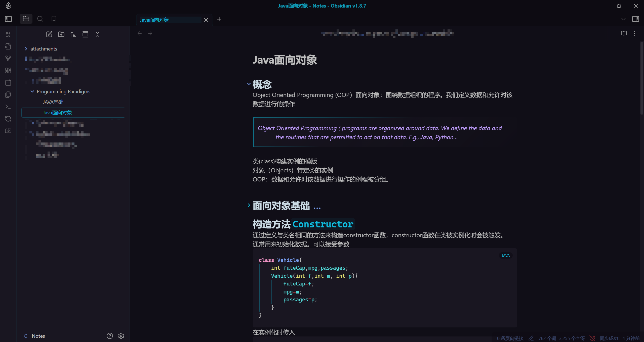The image size is (644, 342).
Task: Navigate back in note history
Action: click(x=140, y=33)
